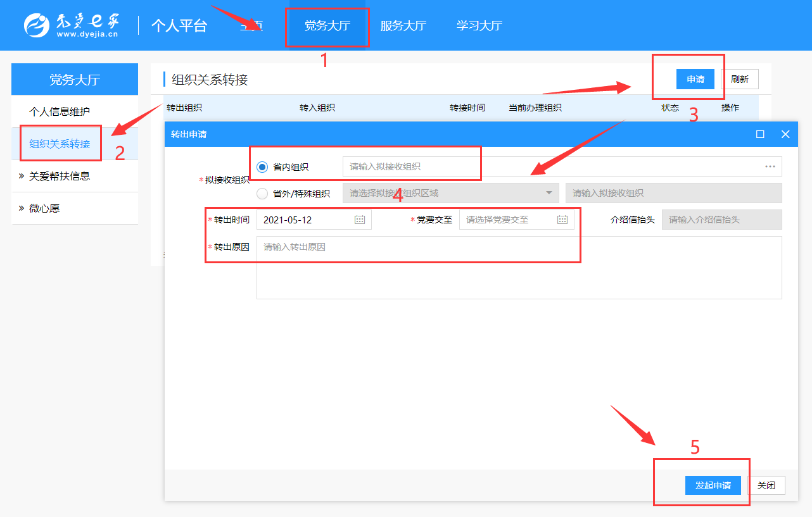Select the 省外/特殊组织 radio button
The width and height of the screenshot is (812, 517).
pyautogui.click(x=262, y=194)
